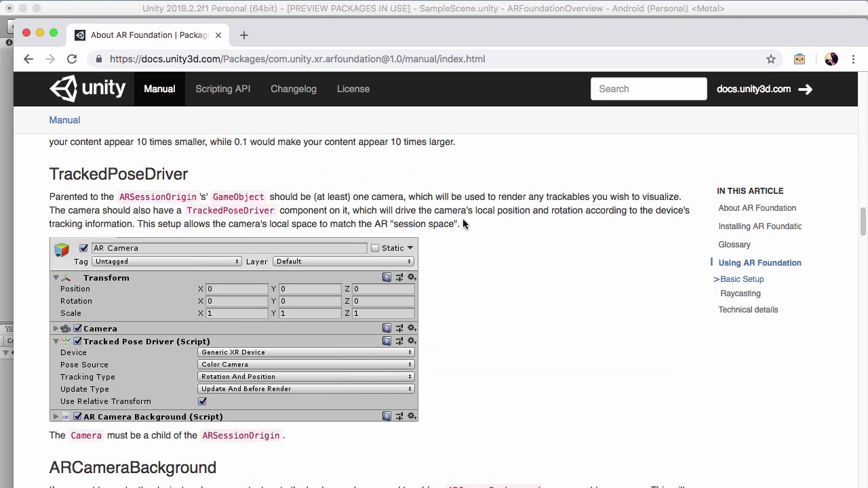This screenshot has height=488, width=868.
Task: Open Camera component gear menu
Action: [411, 328]
